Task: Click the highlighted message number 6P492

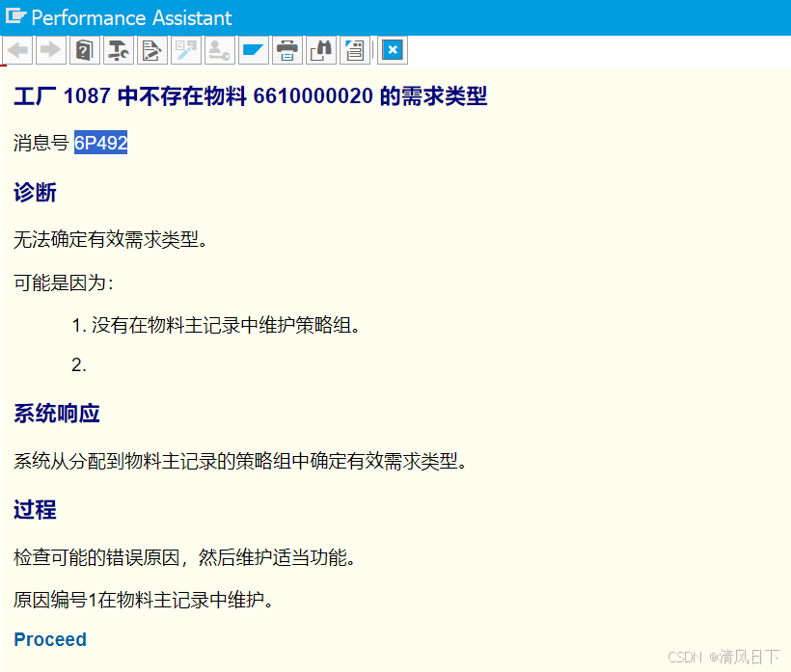Action: [100, 143]
